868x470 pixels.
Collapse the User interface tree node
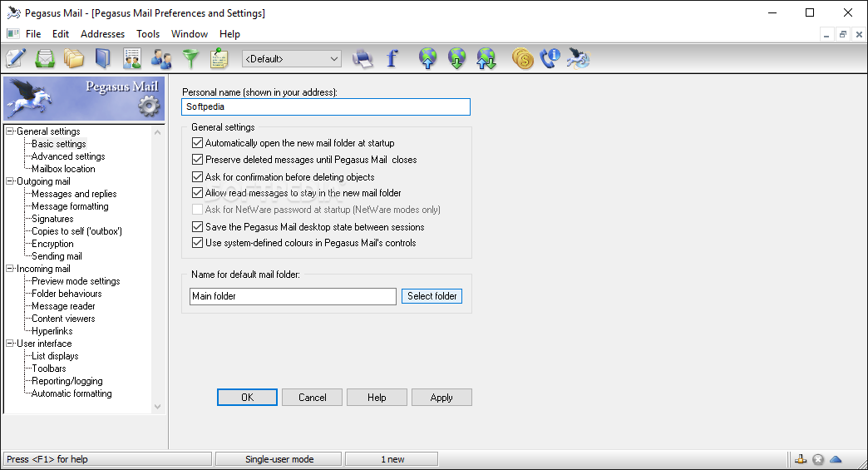point(10,344)
